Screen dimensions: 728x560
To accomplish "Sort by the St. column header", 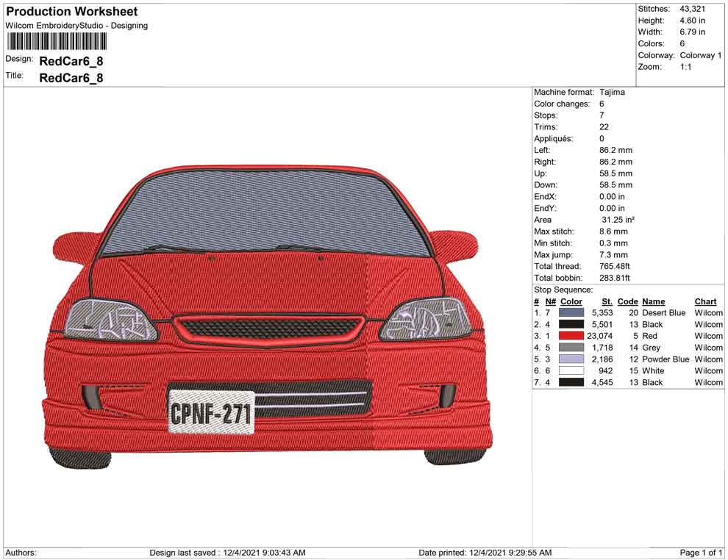I will tap(607, 301).
